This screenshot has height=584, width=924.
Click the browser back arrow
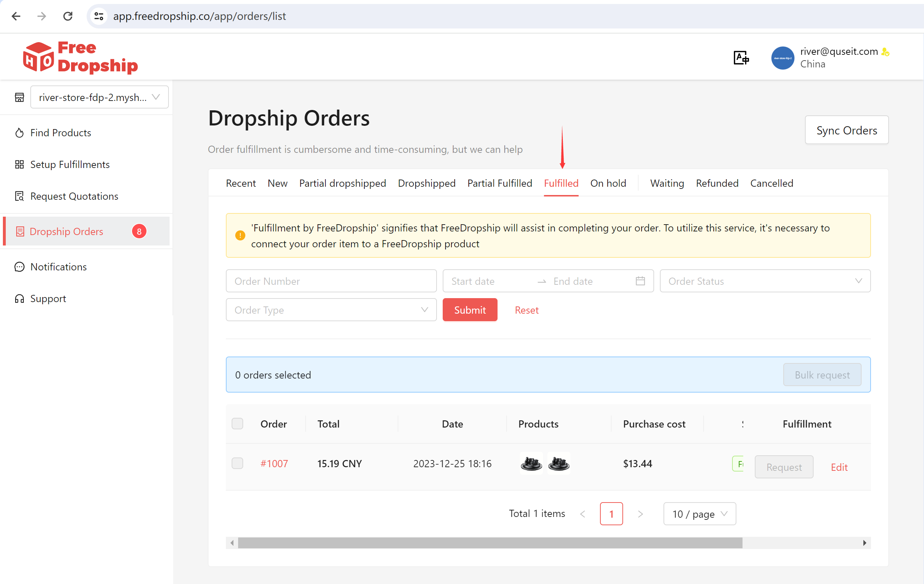16,16
